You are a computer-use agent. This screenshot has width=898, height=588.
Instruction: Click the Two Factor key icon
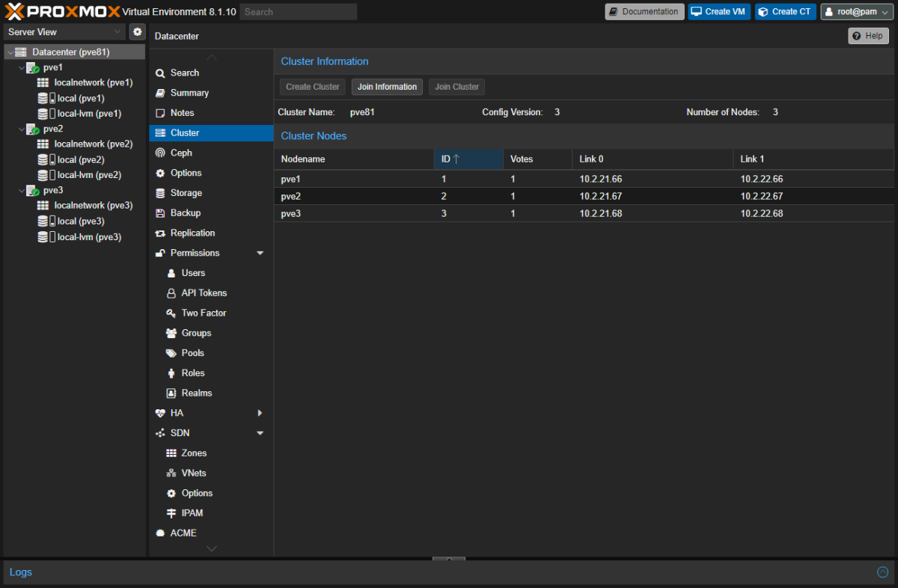click(x=171, y=313)
